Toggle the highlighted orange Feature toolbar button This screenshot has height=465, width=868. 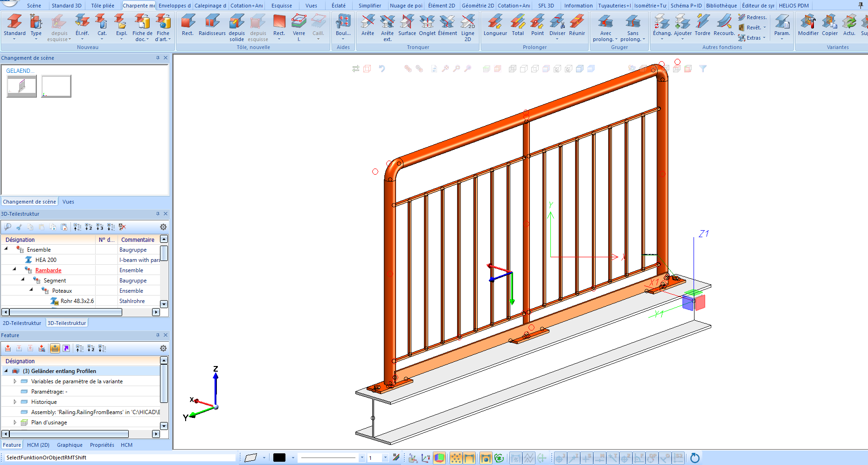click(x=55, y=348)
